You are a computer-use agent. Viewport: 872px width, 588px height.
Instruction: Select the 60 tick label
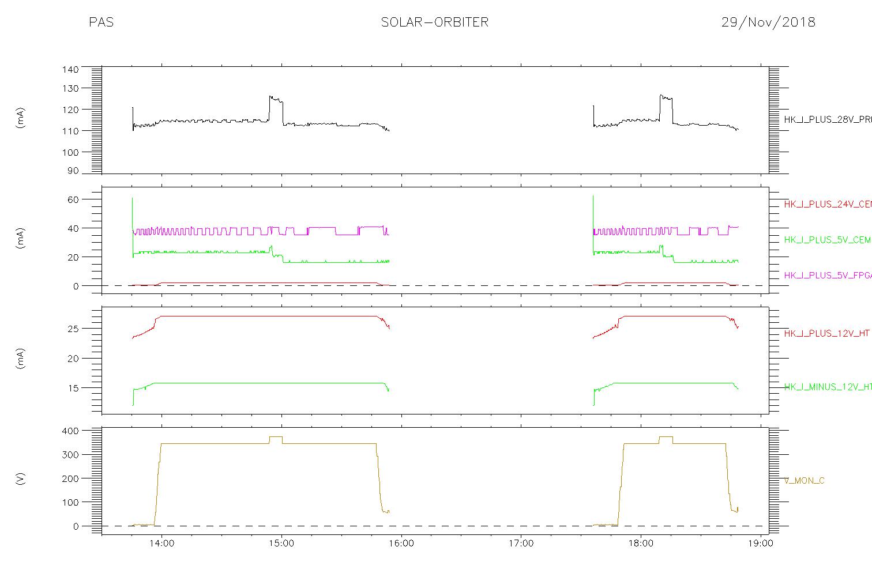73,199
